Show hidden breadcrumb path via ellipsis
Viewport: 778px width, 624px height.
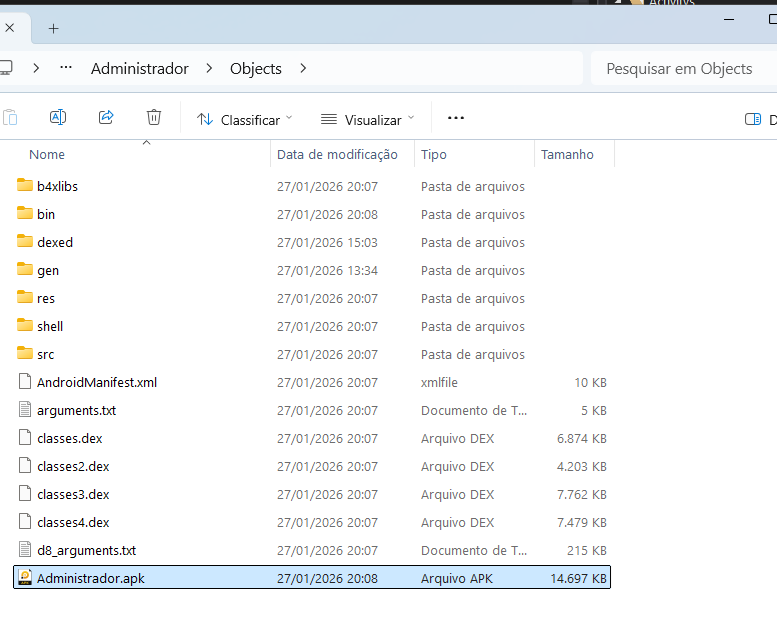pos(66,67)
